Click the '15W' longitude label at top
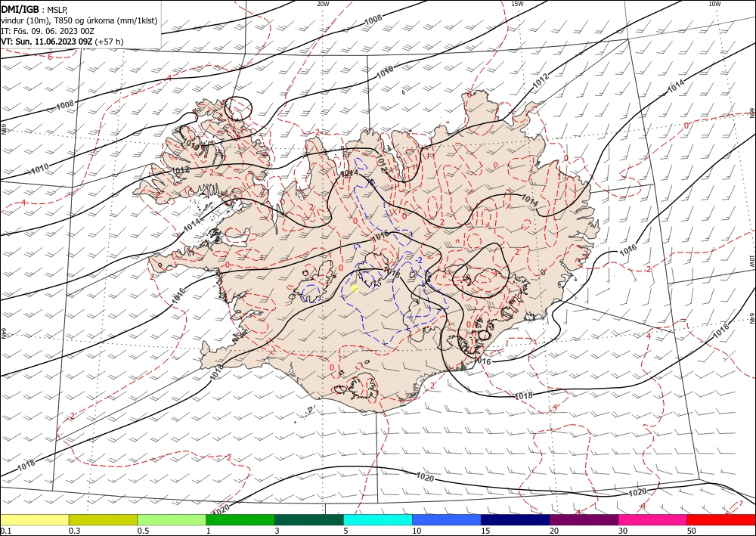Screen dimensions: 756x536 coord(517,4)
